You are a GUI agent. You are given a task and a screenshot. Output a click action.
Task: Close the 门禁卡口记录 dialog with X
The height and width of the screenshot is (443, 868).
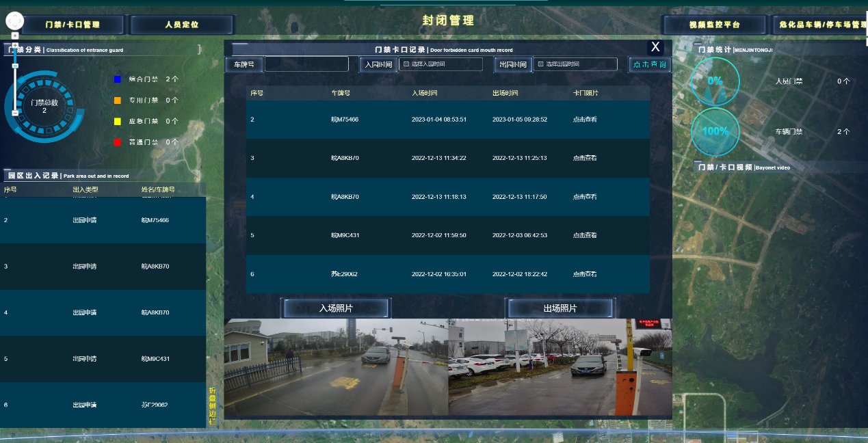tap(655, 47)
